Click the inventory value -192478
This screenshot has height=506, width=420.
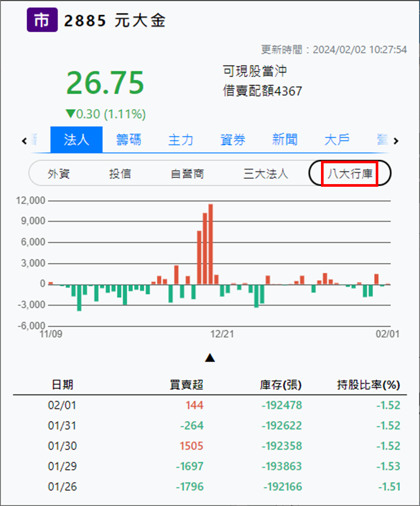pos(282,405)
